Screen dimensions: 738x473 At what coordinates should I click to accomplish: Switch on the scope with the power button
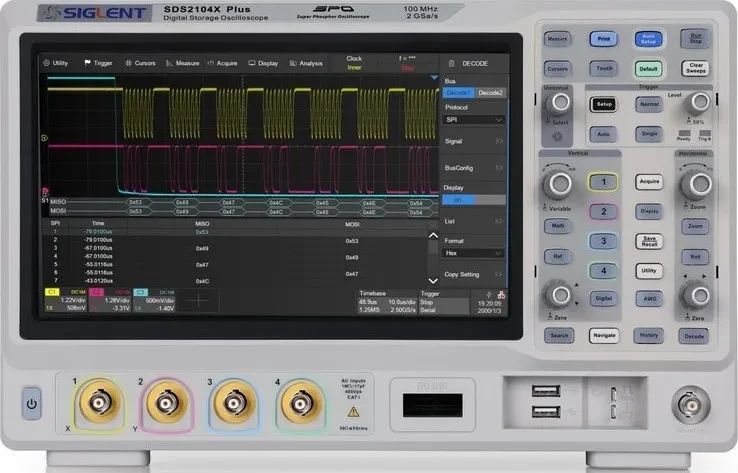(32, 403)
